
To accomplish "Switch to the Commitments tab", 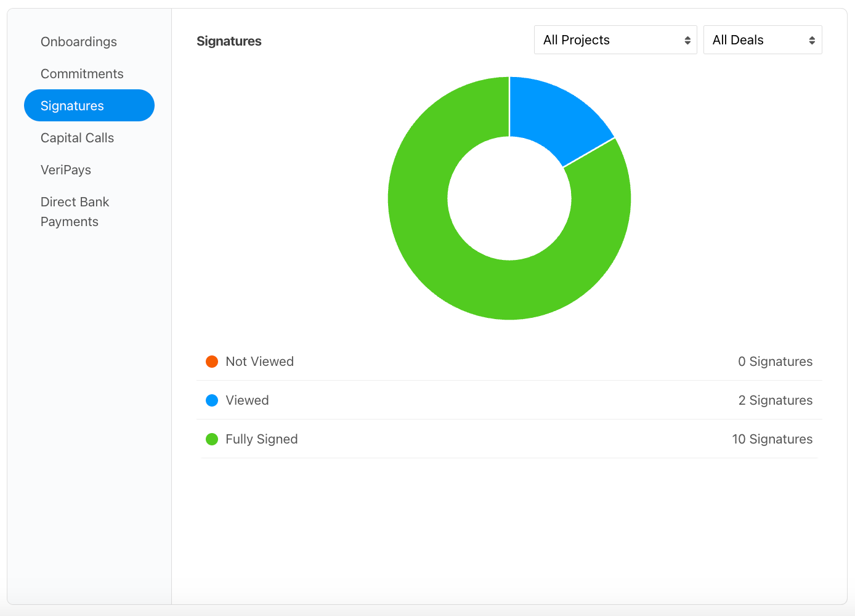I will click(82, 73).
